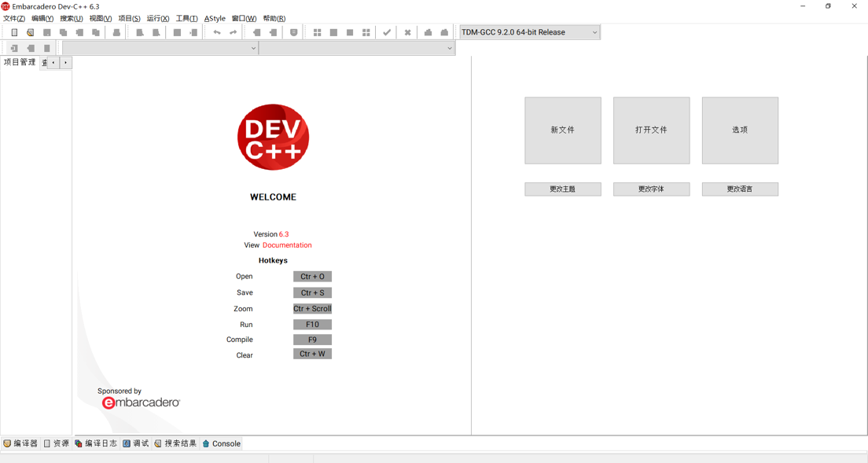868x463 pixels.
Task: Click the F10 hotkey label
Action: (313, 325)
